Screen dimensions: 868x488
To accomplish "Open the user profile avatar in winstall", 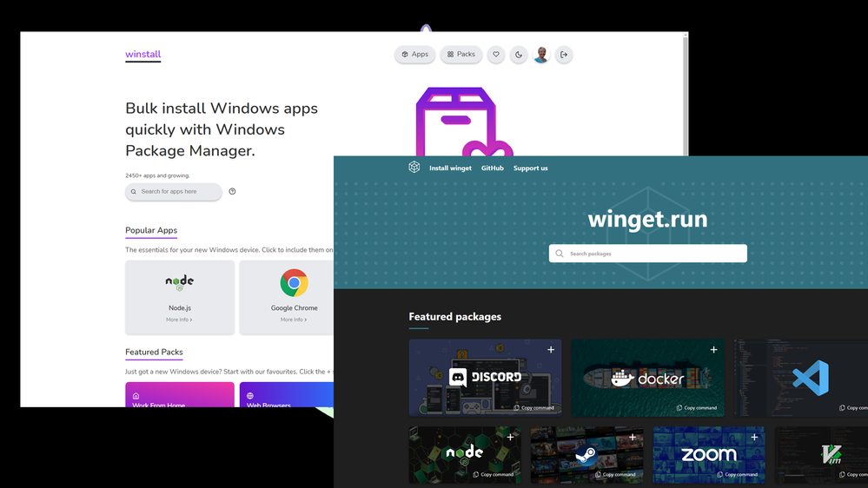I will pos(541,54).
